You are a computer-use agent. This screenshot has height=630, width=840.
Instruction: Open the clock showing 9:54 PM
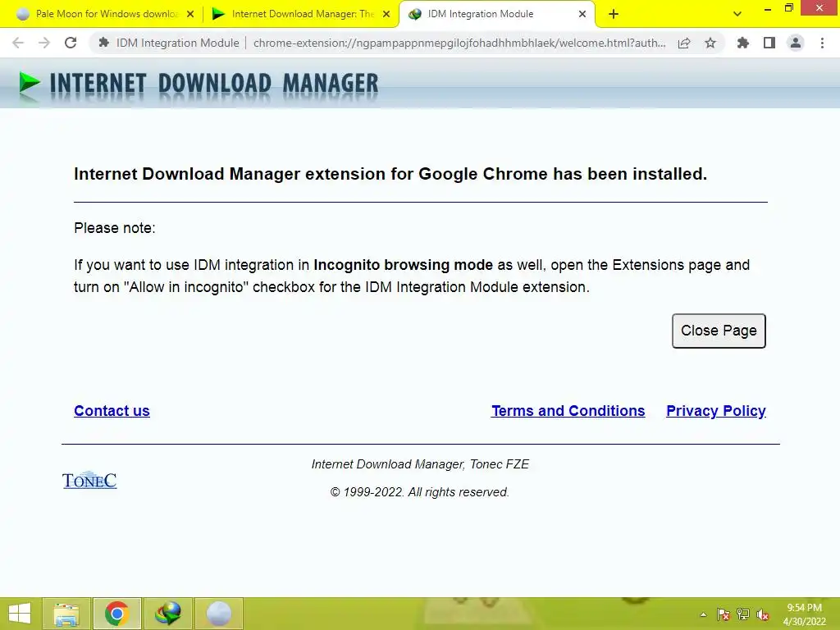(x=804, y=614)
